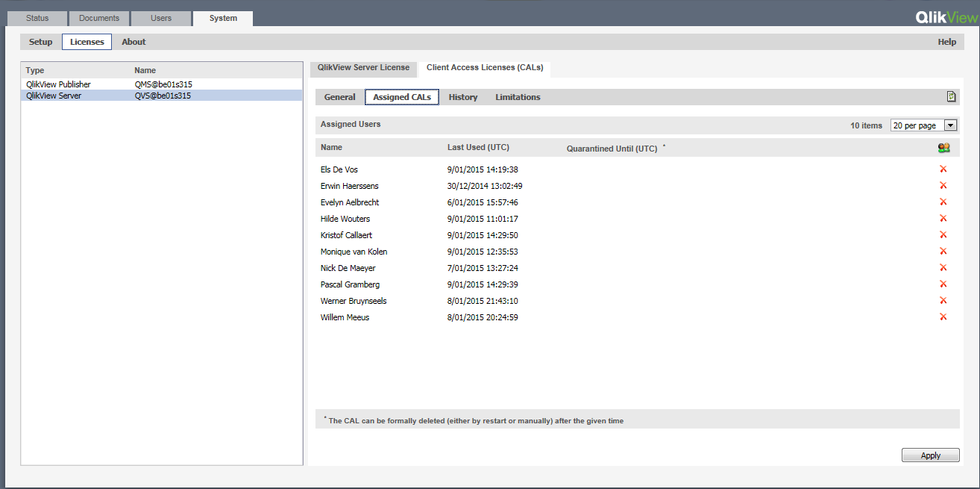The image size is (980, 489).
Task: Switch to the Status tab
Action: [x=37, y=18]
